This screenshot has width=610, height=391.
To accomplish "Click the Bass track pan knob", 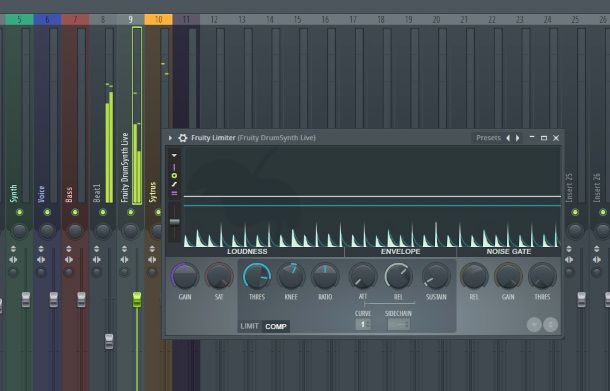I will pos(75,231).
